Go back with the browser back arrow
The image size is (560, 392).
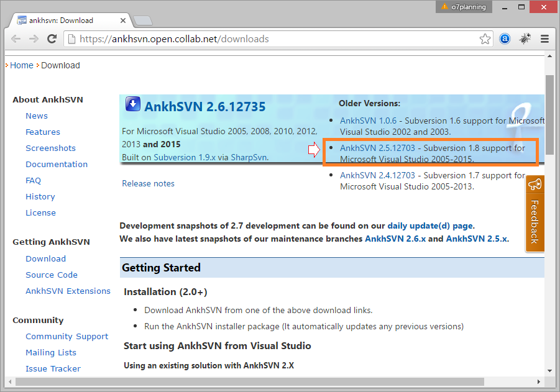click(16, 39)
